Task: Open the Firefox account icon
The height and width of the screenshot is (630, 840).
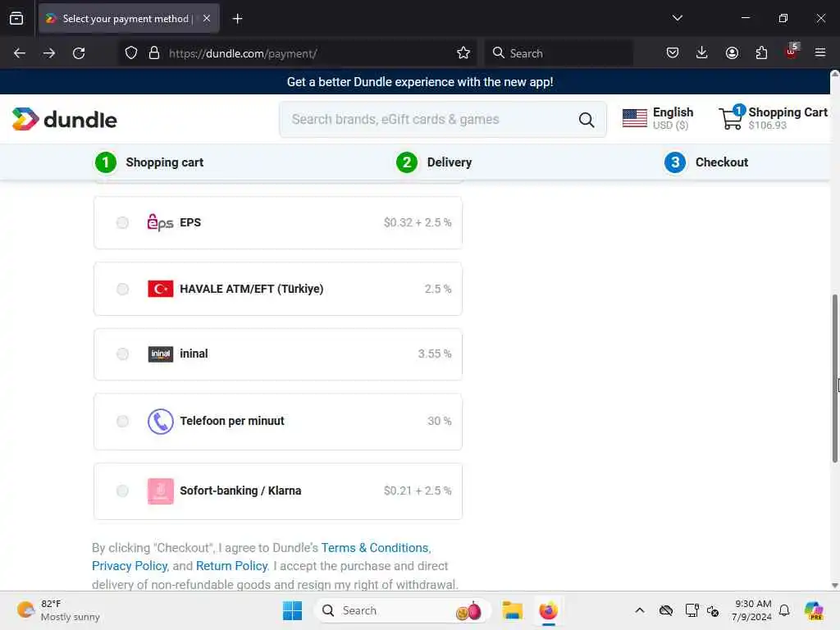Action: tap(732, 53)
